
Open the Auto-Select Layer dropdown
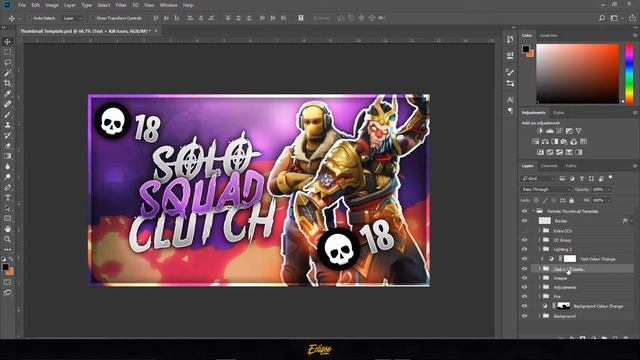(73, 18)
